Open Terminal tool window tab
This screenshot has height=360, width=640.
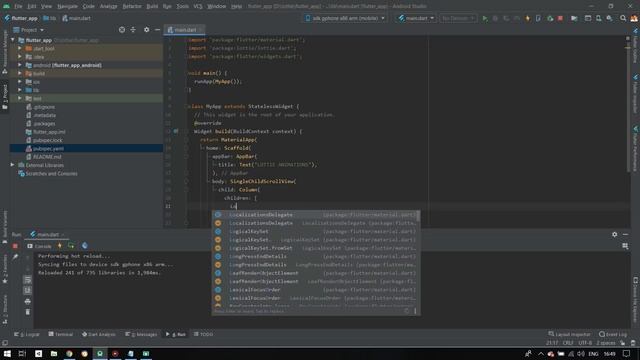coord(61,334)
